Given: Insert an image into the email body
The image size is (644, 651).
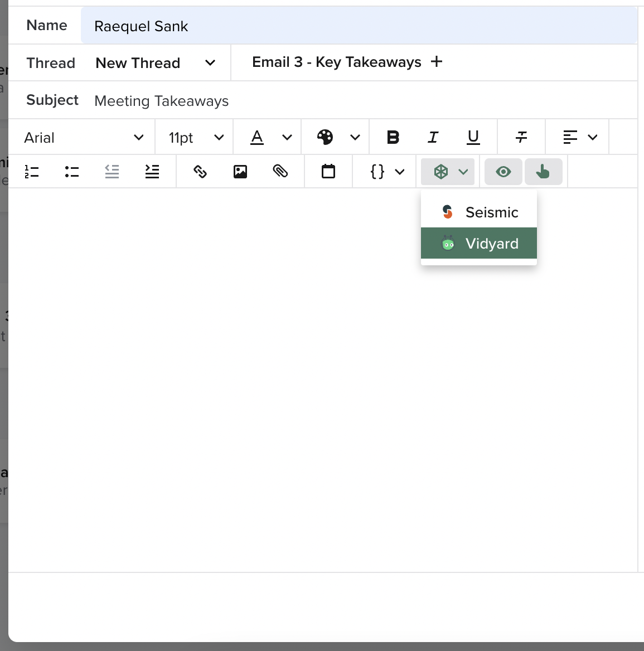Looking at the screenshot, I should [240, 172].
